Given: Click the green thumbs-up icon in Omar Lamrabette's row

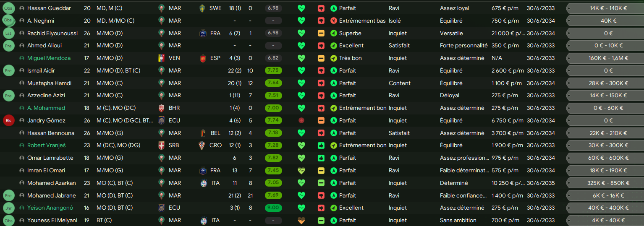Looking at the screenshot, I should point(321,158).
